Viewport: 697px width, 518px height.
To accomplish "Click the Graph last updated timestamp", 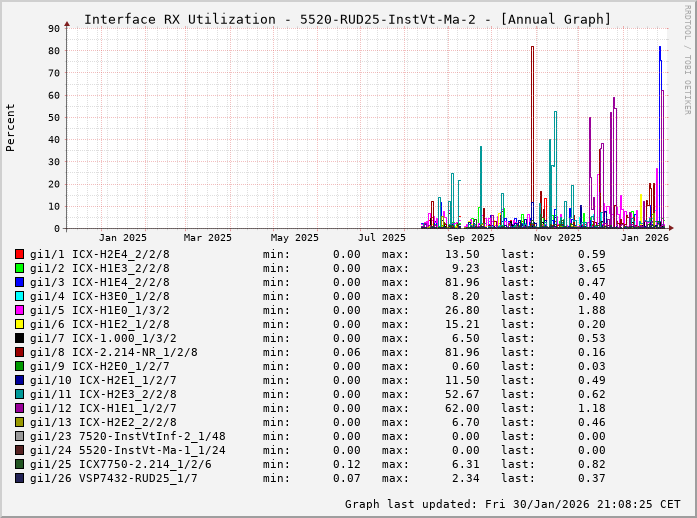I will tap(513, 504).
